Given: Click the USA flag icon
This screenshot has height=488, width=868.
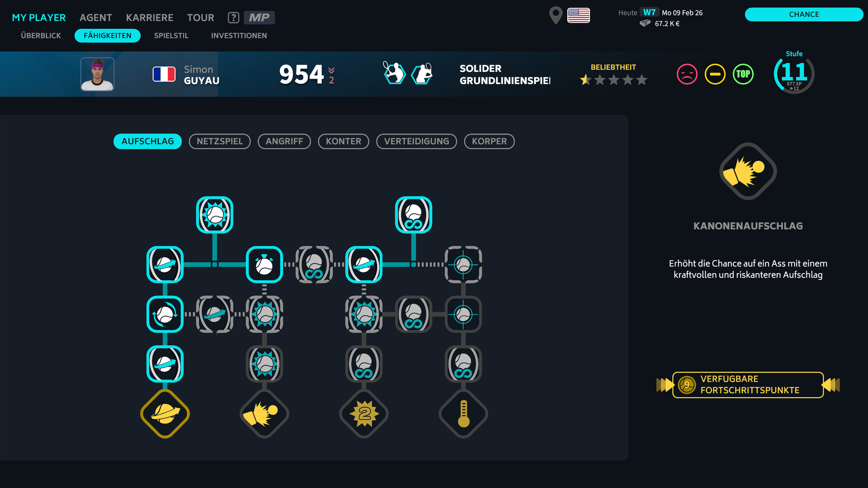Looking at the screenshot, I should coord(579,15).
